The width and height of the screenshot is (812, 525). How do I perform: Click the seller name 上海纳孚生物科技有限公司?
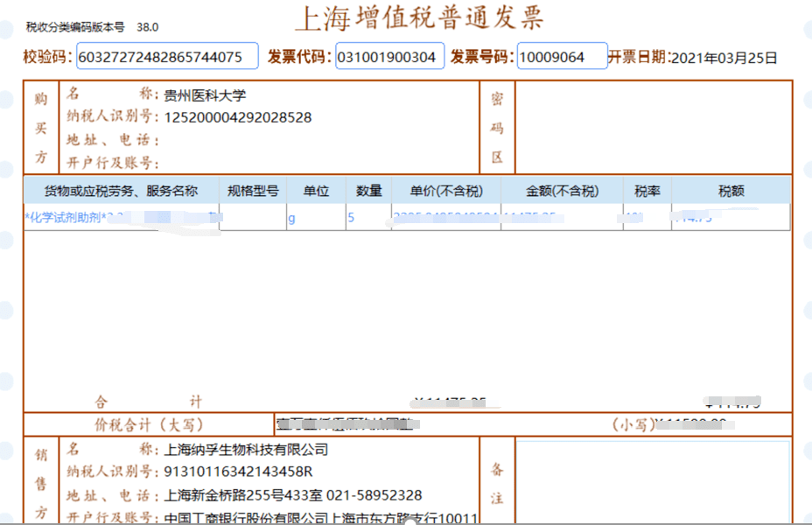[x=246, y=450]
